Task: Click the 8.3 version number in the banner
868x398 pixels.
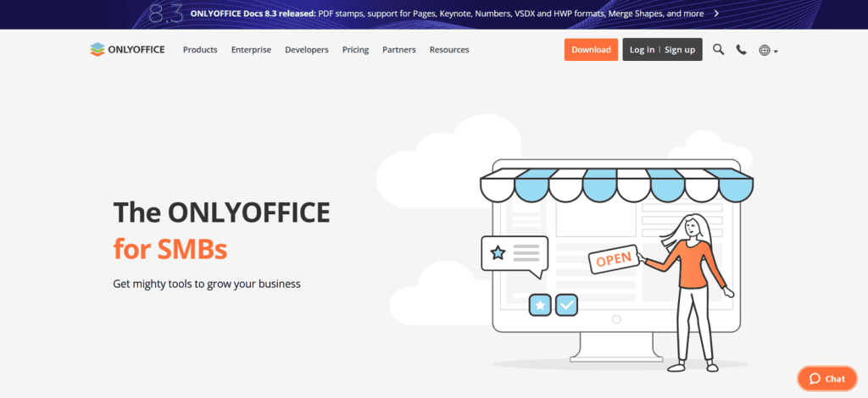Action: point(166,14)
